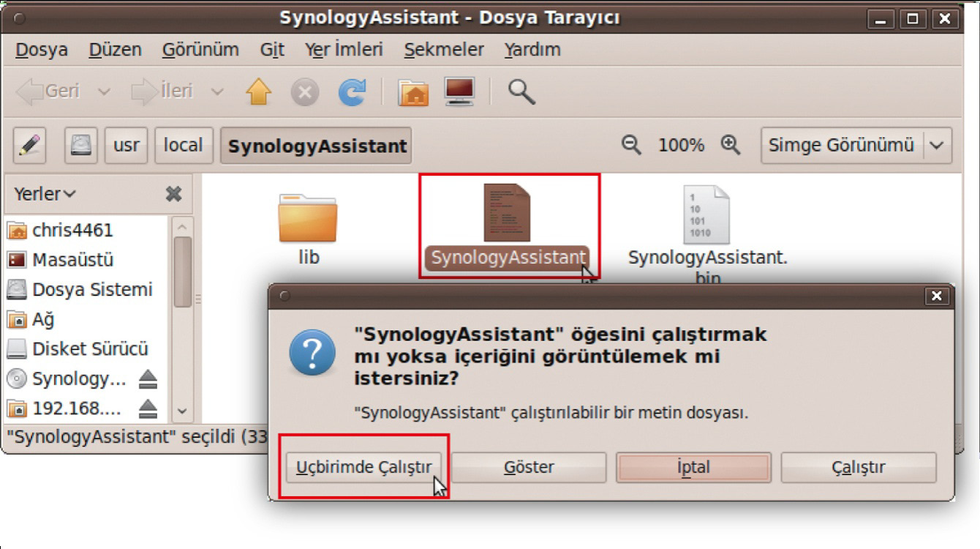Open the Dosya menu
The image size is (980, 549).
tap(42, 50)
